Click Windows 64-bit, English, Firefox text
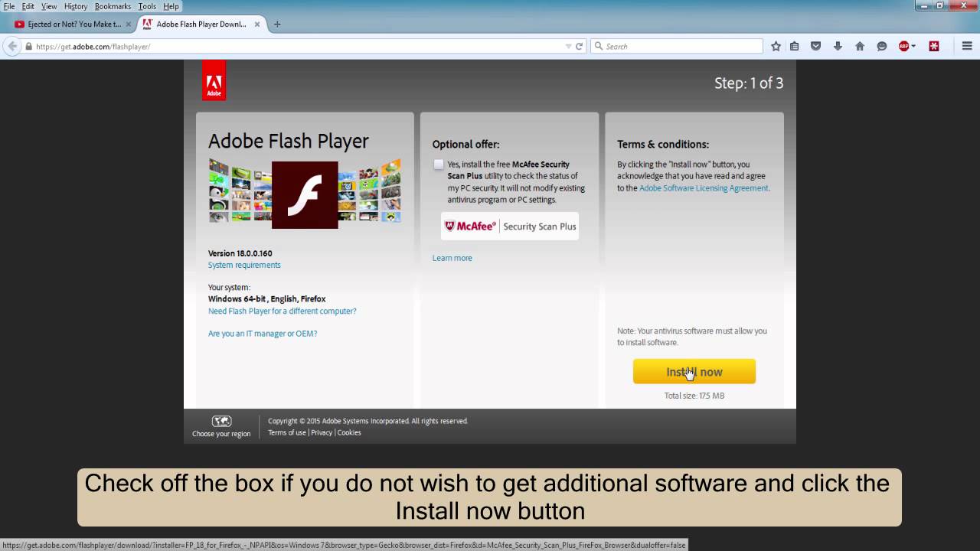 pyautogui.click(x=266, y=299)
